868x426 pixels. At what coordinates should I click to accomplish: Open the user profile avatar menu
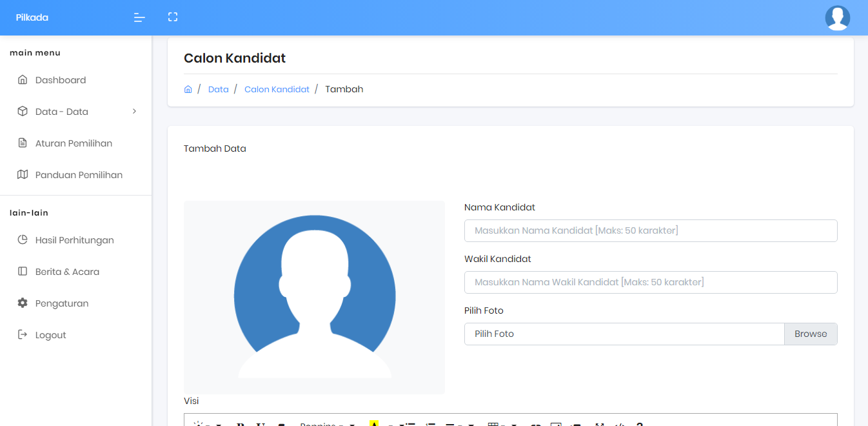837,18
